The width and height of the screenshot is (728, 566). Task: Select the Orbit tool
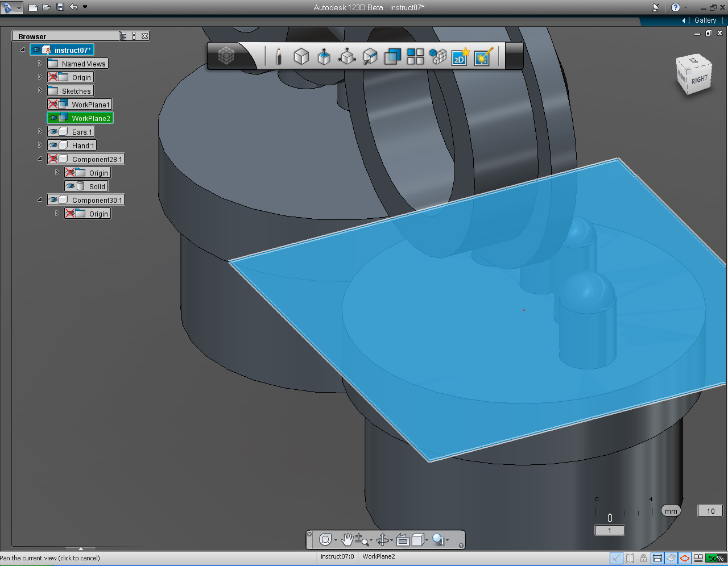[x=383, y=539]
